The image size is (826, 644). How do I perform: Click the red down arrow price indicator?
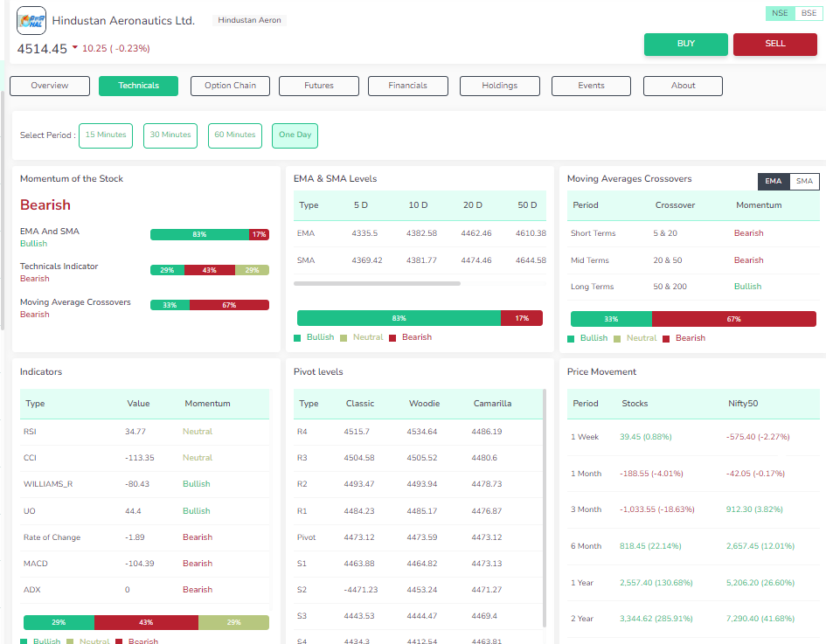pyautogui.click(x=75, y=48)
